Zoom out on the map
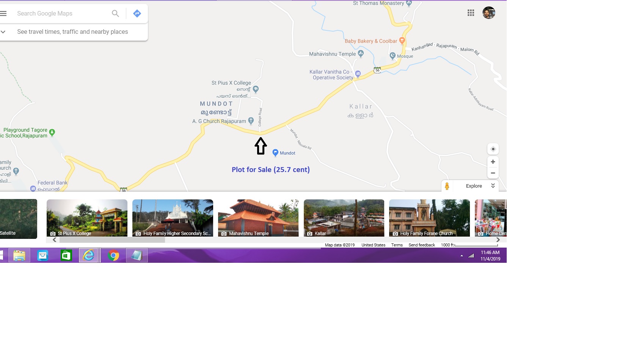Screen dimensions: 644x338 click(x=493, y=173)
